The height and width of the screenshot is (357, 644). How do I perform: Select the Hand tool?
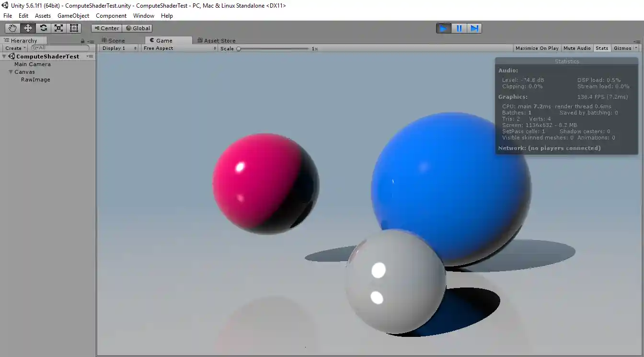12,28
